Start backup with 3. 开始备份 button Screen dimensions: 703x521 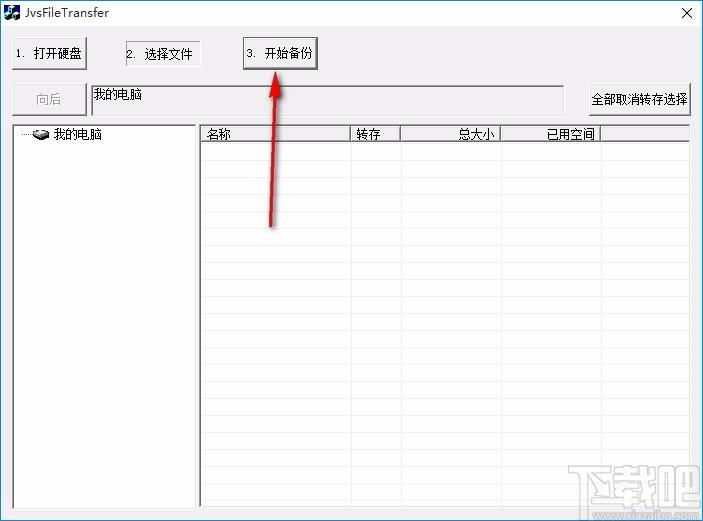point(280,54)
